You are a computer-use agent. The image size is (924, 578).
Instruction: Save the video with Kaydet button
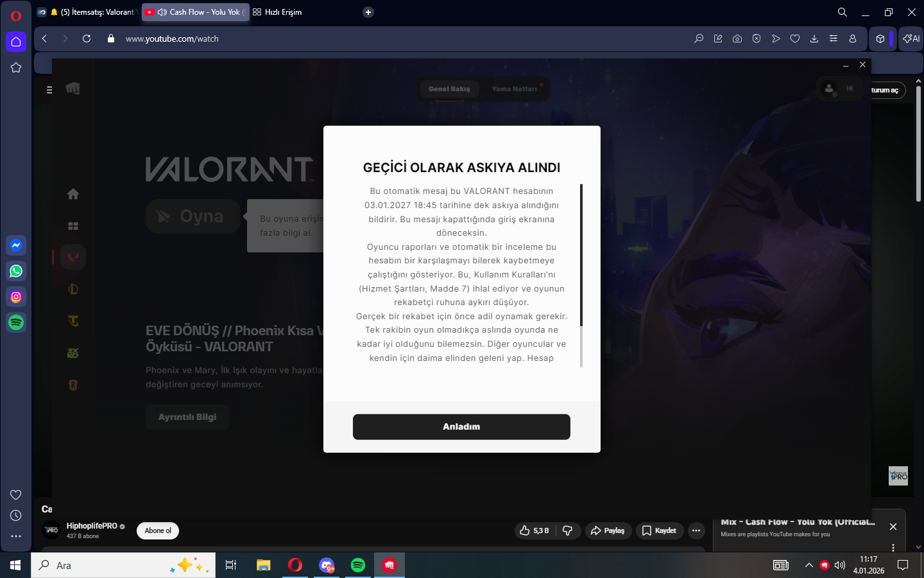click(660, 530)
